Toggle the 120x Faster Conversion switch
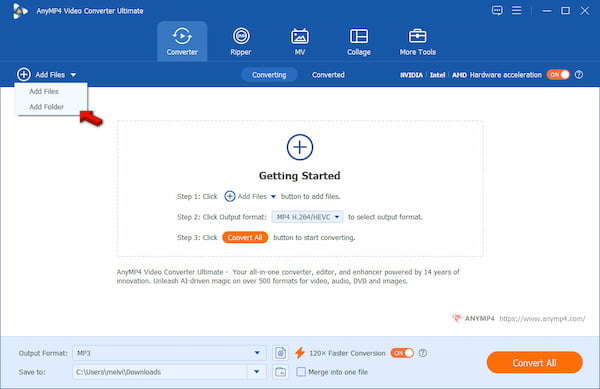 402,353
